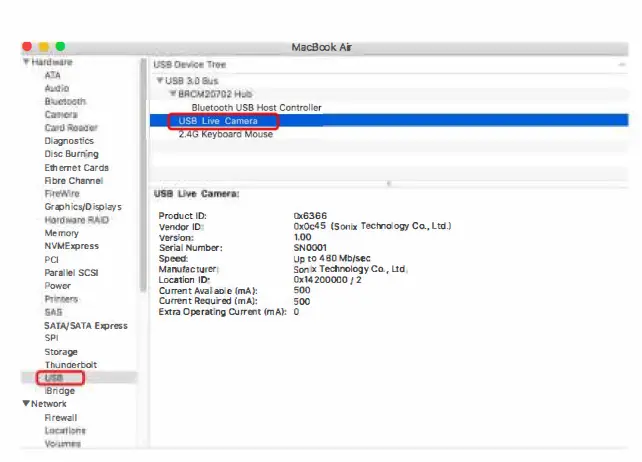Select Memory in the sidebar
Image resolution: width=642 pixels, height=462 pixels.
(61, 233)
